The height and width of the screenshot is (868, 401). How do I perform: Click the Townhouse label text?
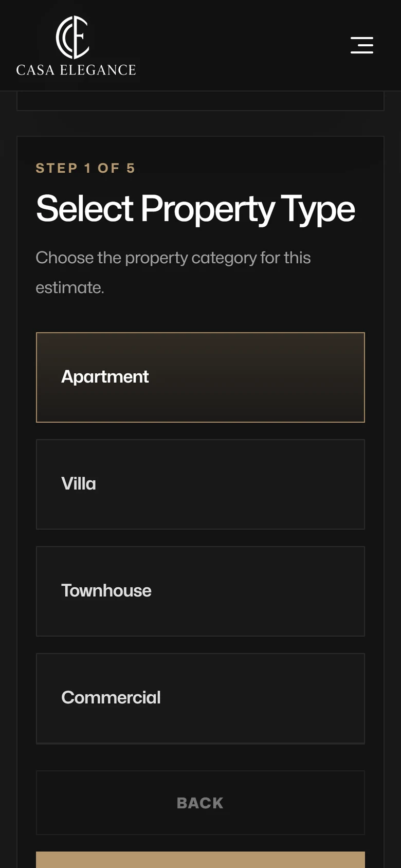point(106,591)
